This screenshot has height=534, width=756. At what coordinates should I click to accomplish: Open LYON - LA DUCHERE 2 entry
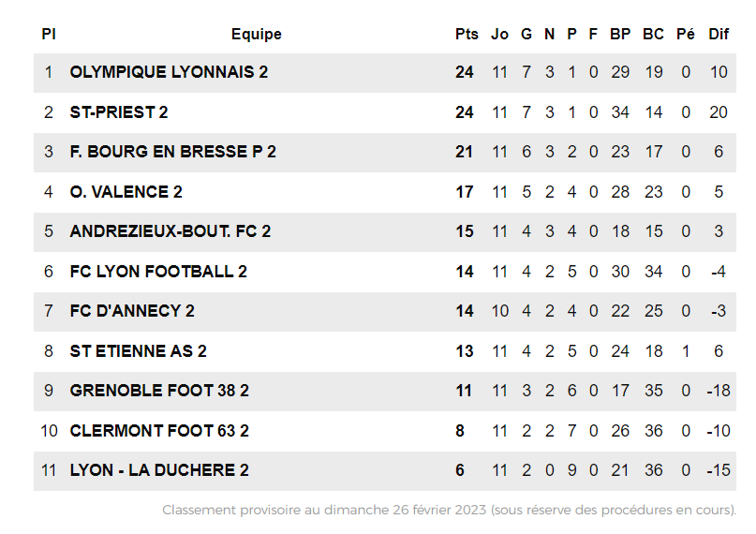click(x=159, y=470)
